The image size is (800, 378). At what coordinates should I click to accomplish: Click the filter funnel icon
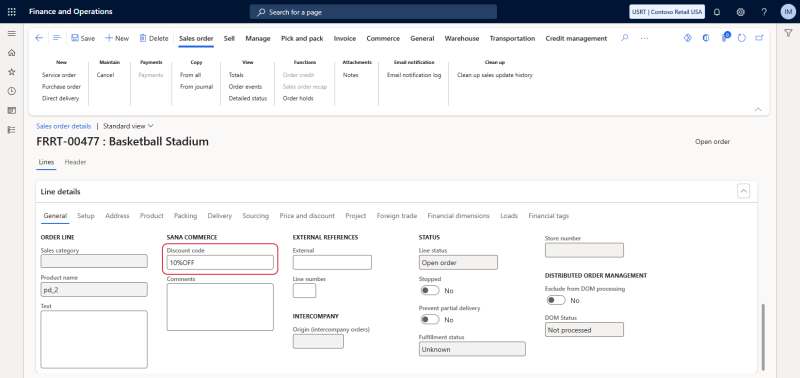click(788, 33)
